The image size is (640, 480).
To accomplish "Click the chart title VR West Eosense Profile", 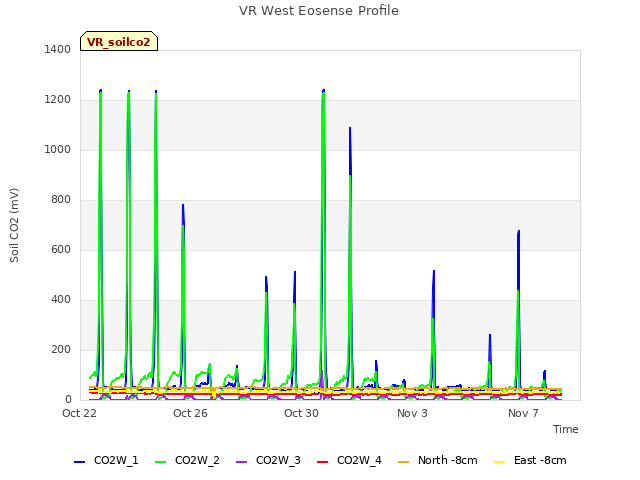I will pyautogui.click(x=319, y=10).
